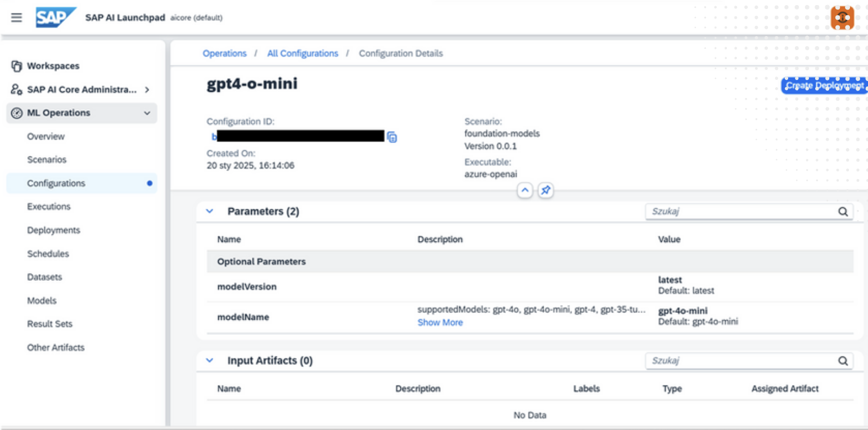Go to Scenarios
868x430 pixels.
coord(47,160)
